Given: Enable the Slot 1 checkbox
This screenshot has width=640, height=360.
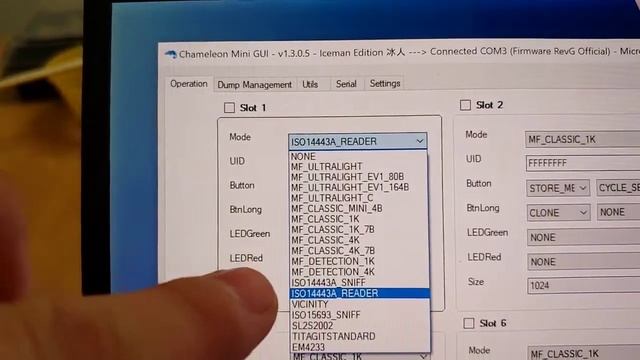Looking at the screenshot, I should coord(229,108).
